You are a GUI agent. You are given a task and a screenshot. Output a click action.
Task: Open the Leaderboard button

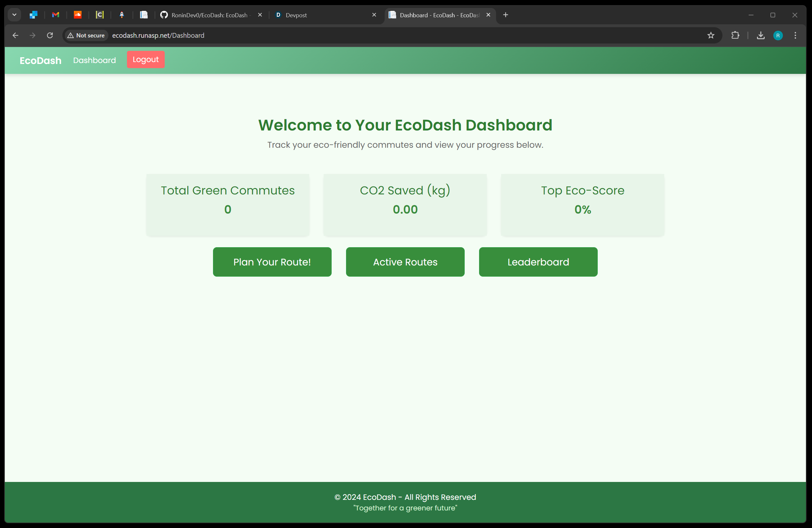[x=538, y=262]
